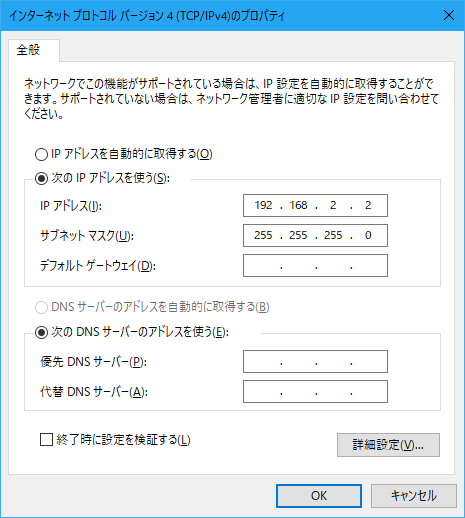Click second octet 168 of IP address
This screenshot has width=465, height=518.
pos(298,205)
